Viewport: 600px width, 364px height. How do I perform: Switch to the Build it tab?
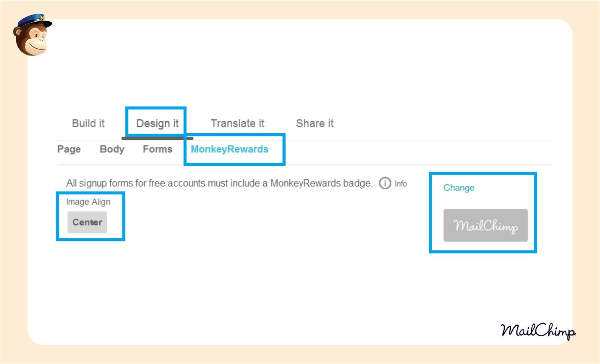(x=88, y=124)
